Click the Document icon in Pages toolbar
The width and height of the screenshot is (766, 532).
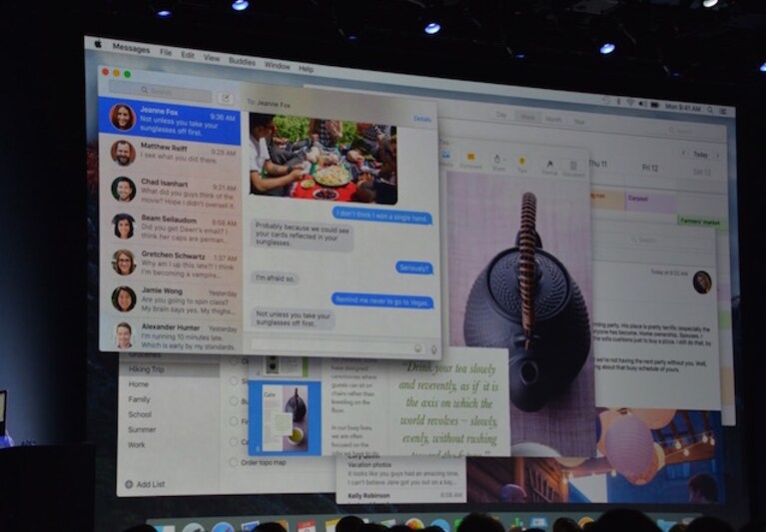point(573,169)
